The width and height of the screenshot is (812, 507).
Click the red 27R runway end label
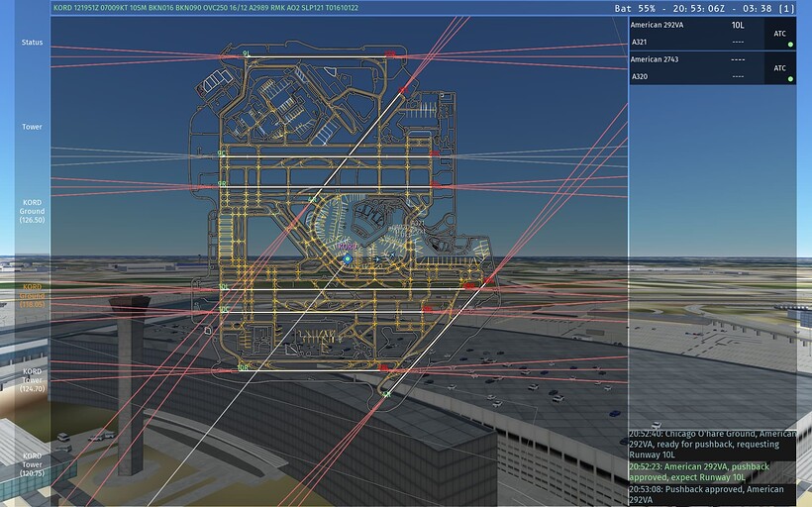tap(390, 53)
